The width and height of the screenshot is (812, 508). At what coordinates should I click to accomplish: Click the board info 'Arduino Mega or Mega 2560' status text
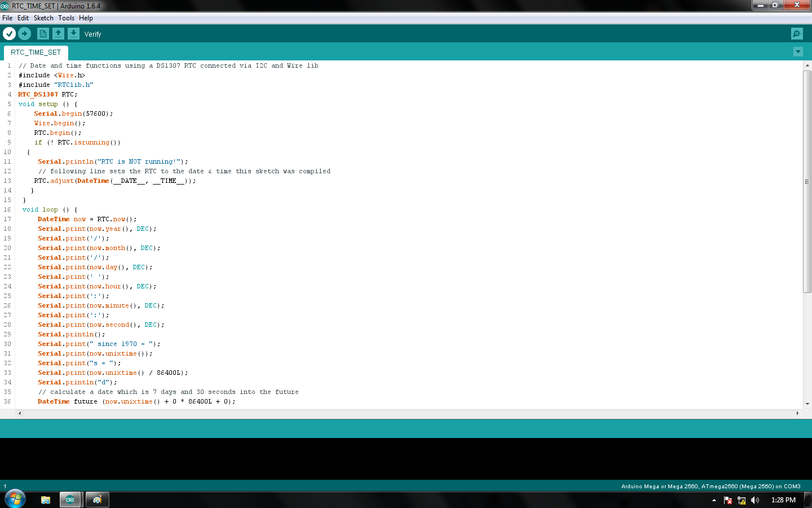(710, 486)
